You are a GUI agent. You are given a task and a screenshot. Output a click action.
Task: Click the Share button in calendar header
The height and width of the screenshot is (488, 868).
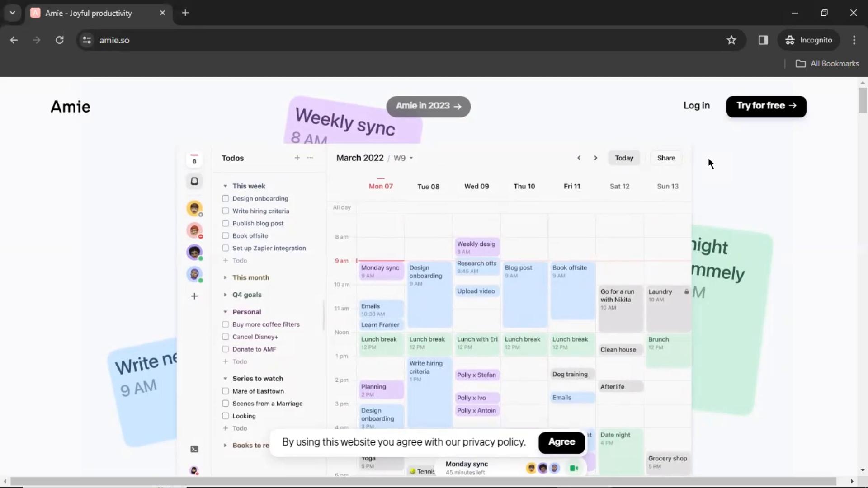tap(665, 157)
